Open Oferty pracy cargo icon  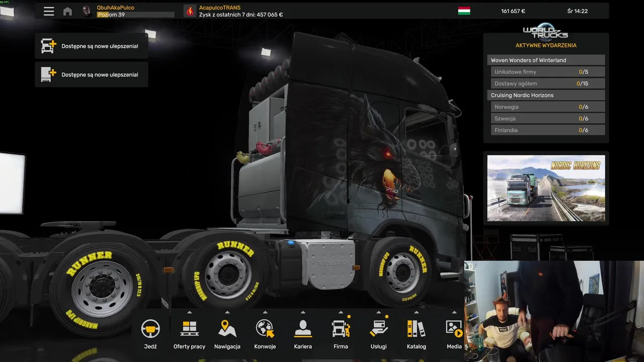189,329
